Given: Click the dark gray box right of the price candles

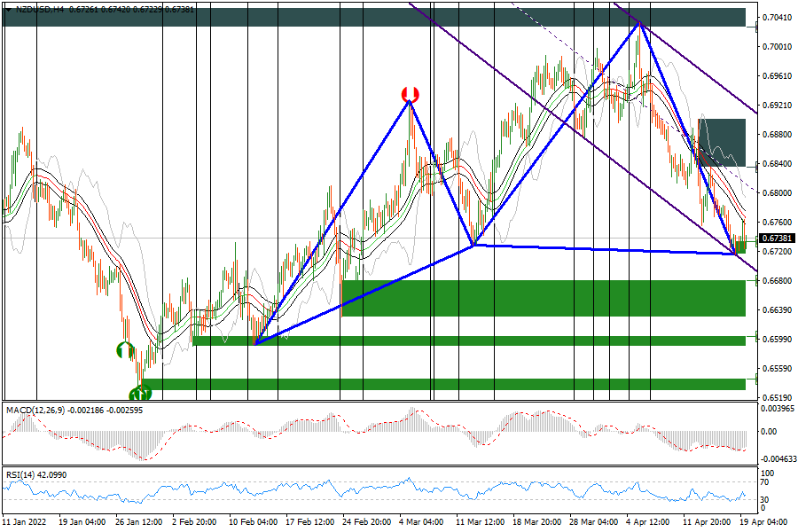Looking at the screenshot, I should [722, 142].
